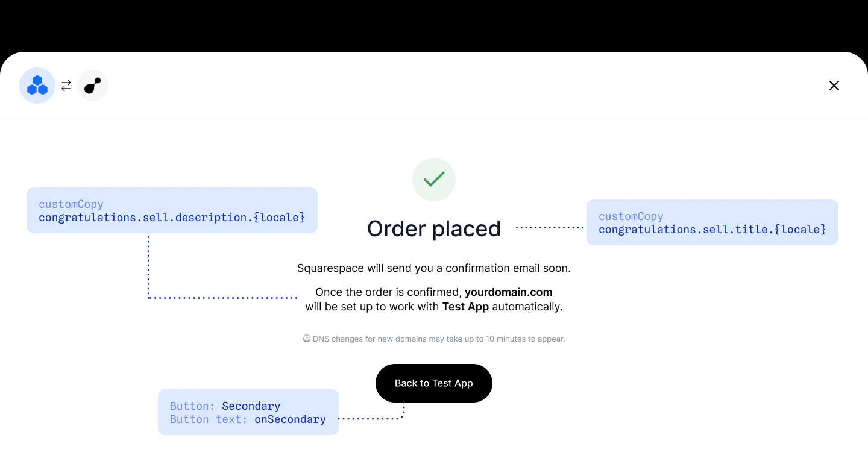
Task: Select the onSecondary button text value
Action: (x=290, y=419)
